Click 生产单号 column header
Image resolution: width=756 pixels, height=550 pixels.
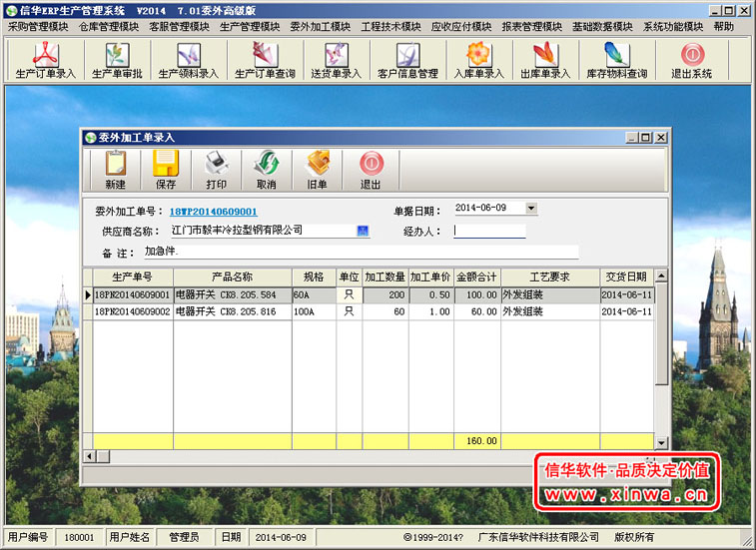[133, 276]
